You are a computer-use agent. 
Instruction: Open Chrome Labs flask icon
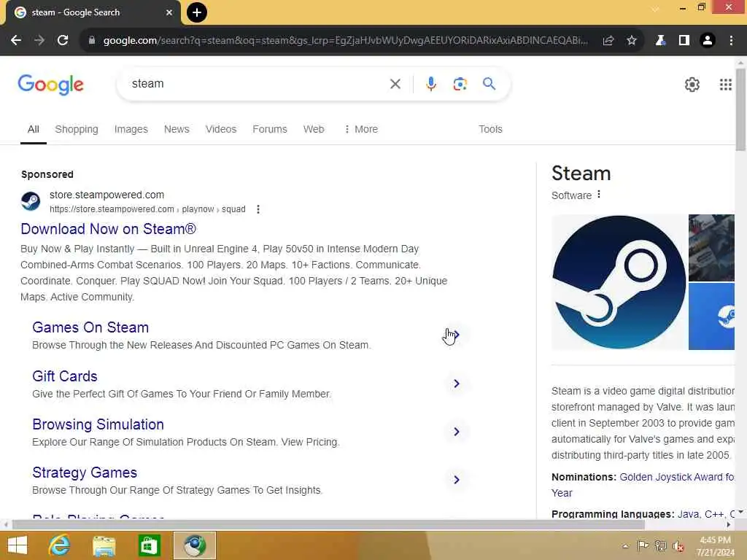tap(660, 41)
